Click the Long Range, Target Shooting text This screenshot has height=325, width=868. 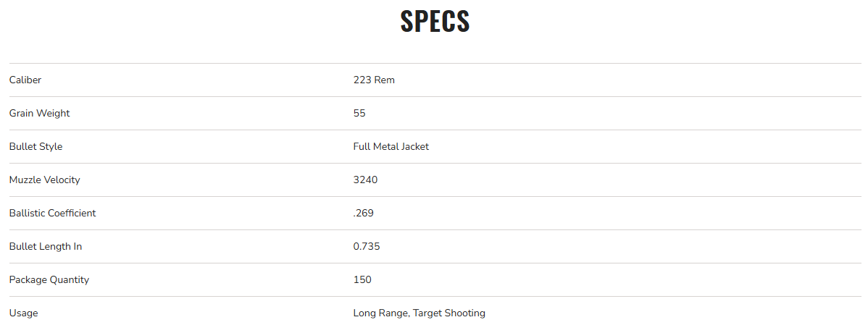420,313
